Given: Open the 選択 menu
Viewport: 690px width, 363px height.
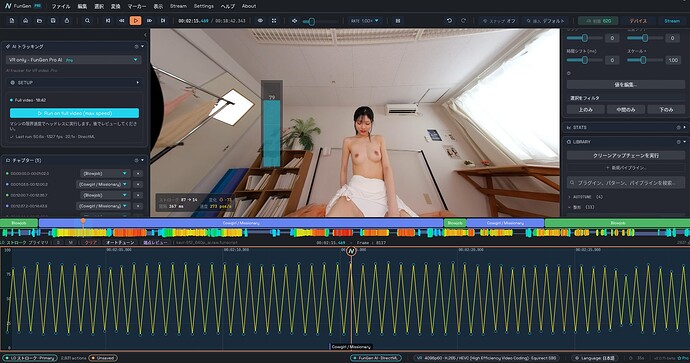Looking at the screenshot, I should [x=99, y=6].
